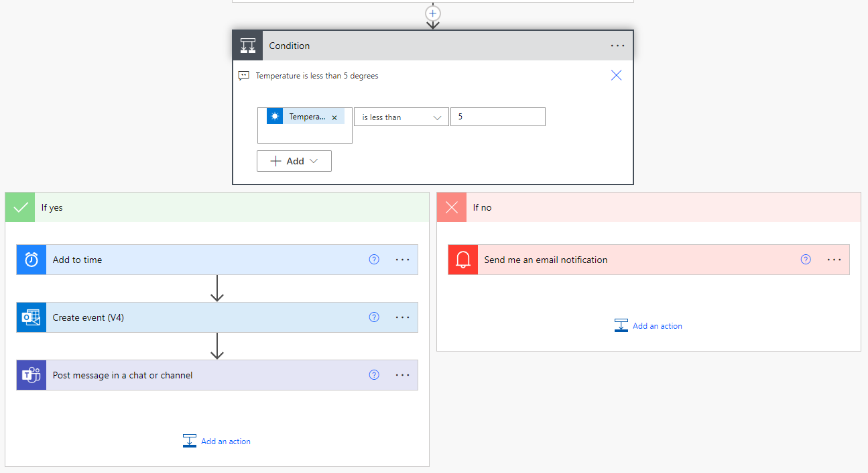Click the value field containing 5
This screenshot has width=868, height=473.
click(498, 117)
